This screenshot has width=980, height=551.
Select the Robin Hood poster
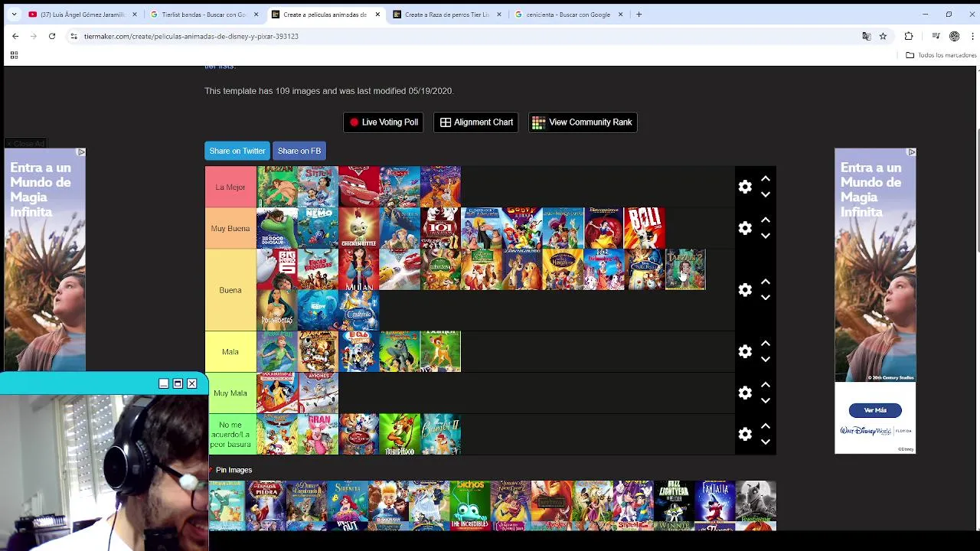click(x=400, y=434)
